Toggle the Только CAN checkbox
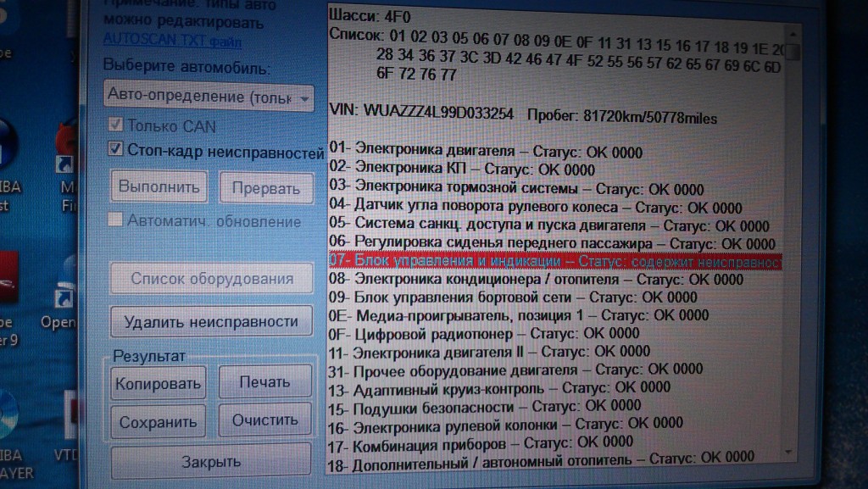 pyautogui.click(x=115, y=125)
